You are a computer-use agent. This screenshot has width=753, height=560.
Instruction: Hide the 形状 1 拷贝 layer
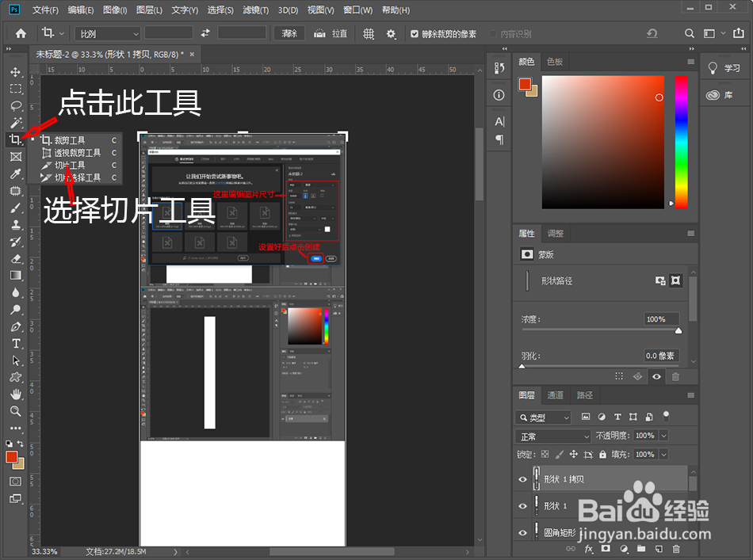522,479
